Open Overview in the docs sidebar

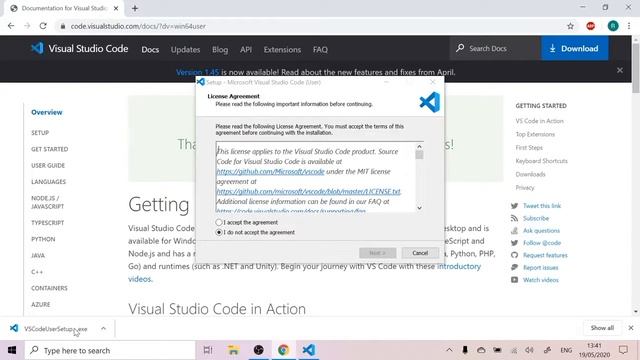[47, 112]
